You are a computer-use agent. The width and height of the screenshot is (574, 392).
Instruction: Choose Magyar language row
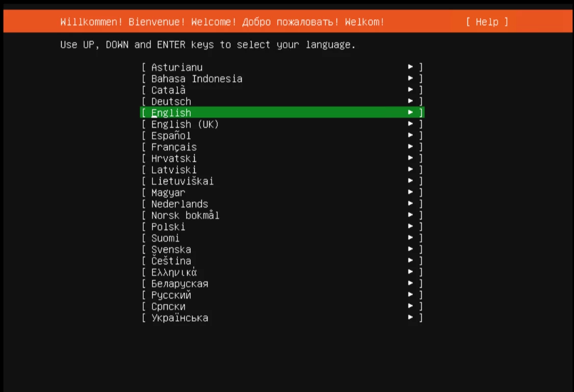[x=282, y=192]
